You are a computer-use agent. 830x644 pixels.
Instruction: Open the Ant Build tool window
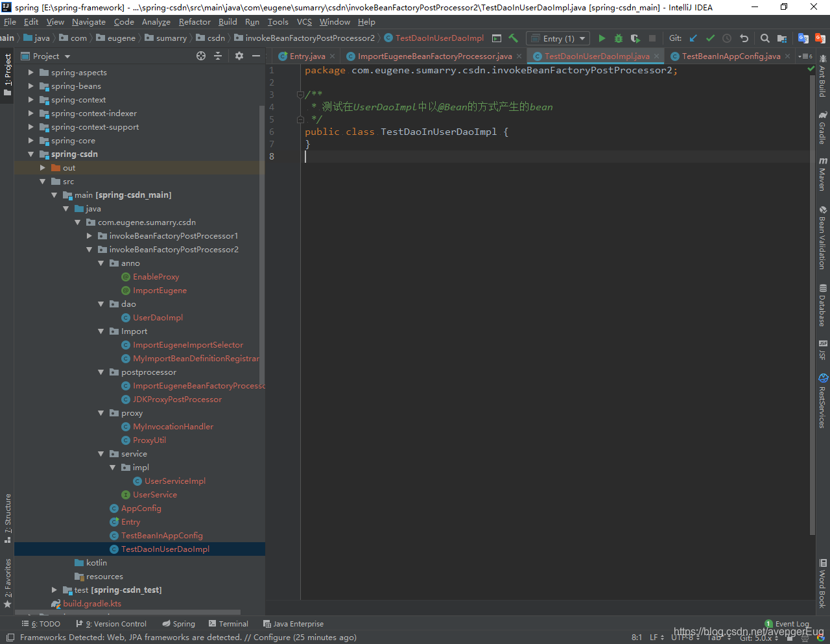tap(823, 75)
